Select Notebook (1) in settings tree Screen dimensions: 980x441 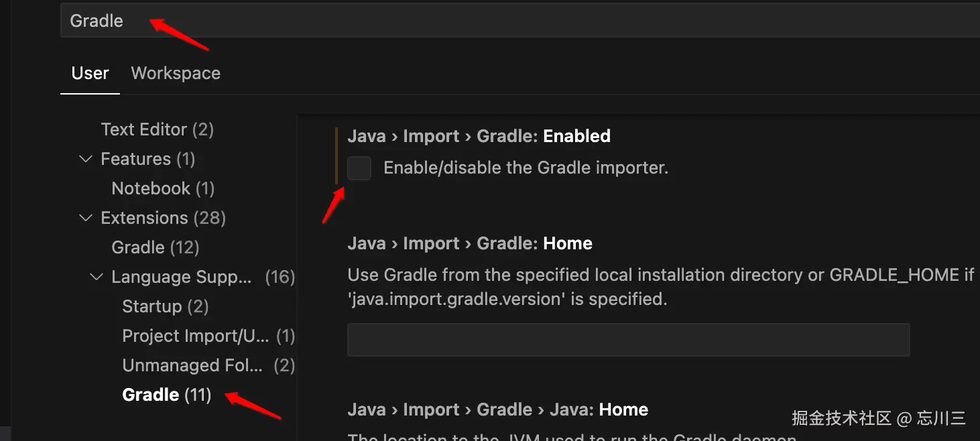click(163, 188)
